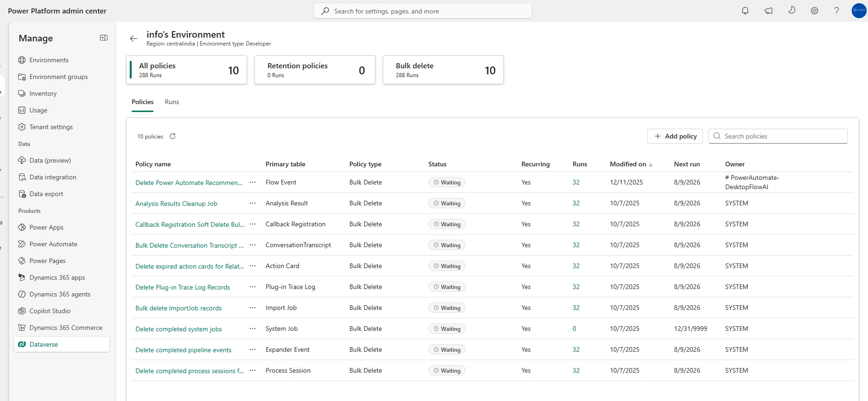
Task: Open Power Apps in the sidebar
Action: point(62,227)
